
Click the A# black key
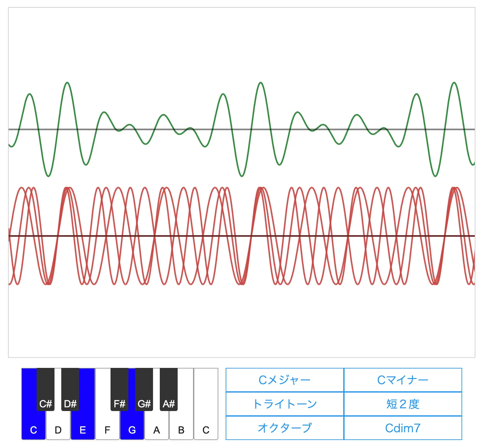tap(169, 389)
